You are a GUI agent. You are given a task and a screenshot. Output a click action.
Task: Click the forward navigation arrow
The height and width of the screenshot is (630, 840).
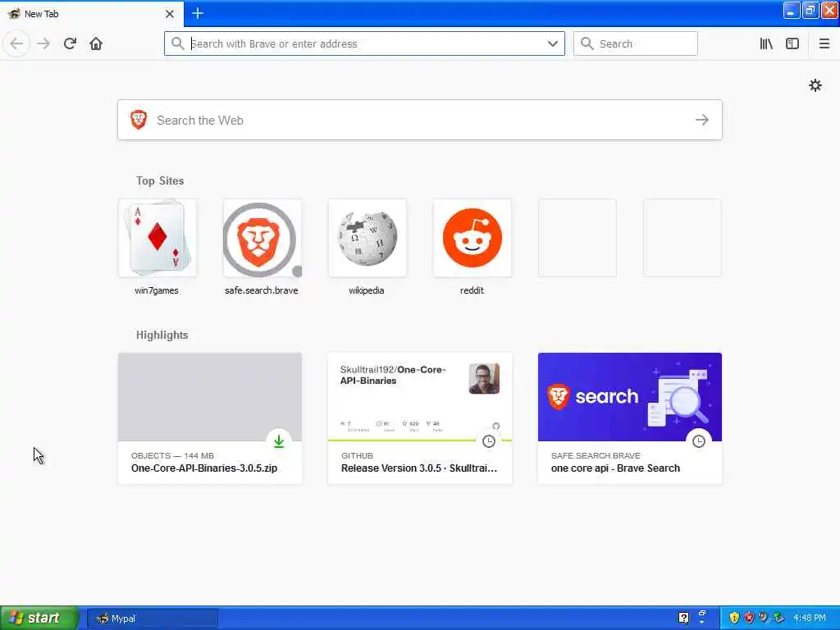43,43
